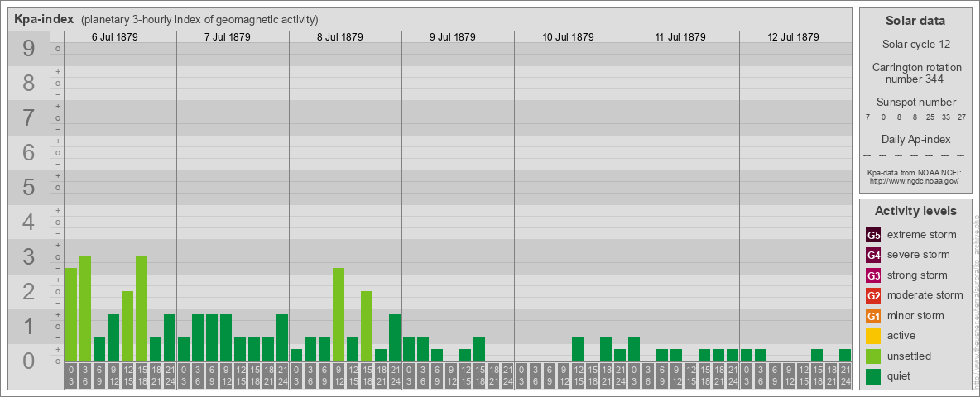Pick the yellow active level swatch
Image resolution: width=980 pixels, height=397 pixels.
point(873,336)
